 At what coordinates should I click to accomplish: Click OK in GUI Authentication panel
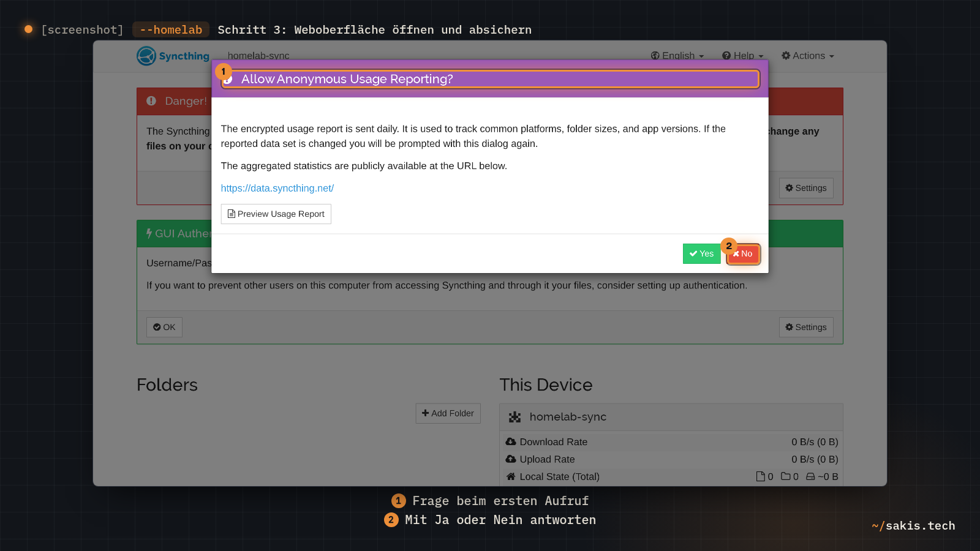click(x=164, y=327)
